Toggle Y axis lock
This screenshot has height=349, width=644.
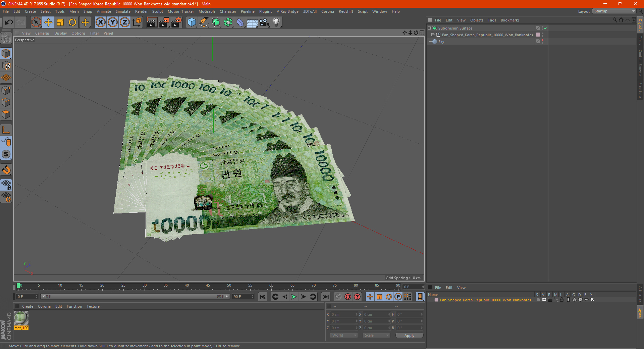pos(113,22)
